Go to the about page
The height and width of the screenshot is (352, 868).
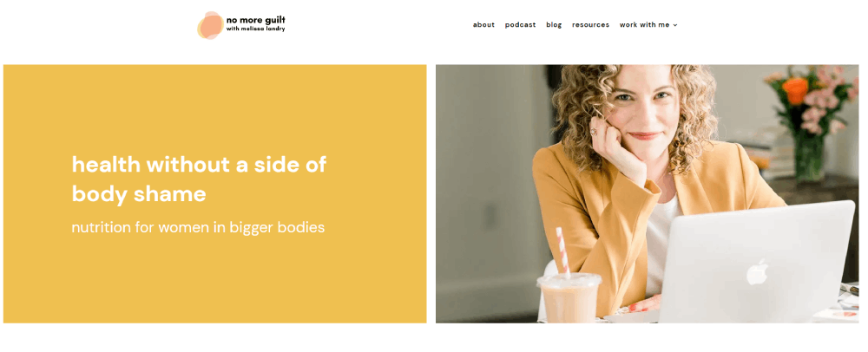click(483, 25)
